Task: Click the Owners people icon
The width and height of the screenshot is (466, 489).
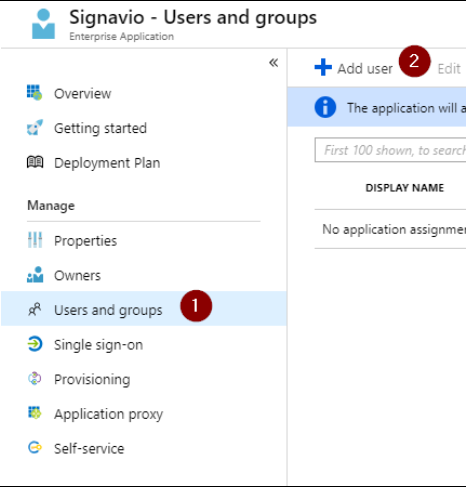Action: [35, 275]
